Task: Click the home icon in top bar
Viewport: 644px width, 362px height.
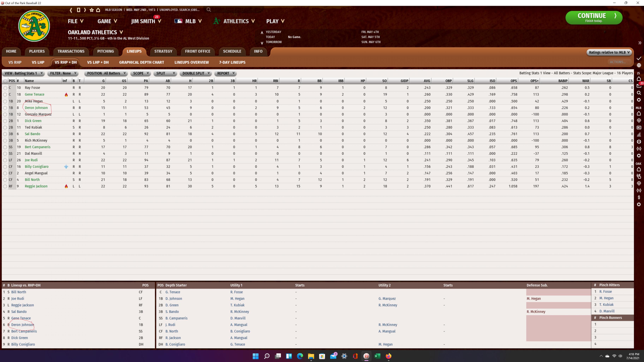Action: [98, 10]
